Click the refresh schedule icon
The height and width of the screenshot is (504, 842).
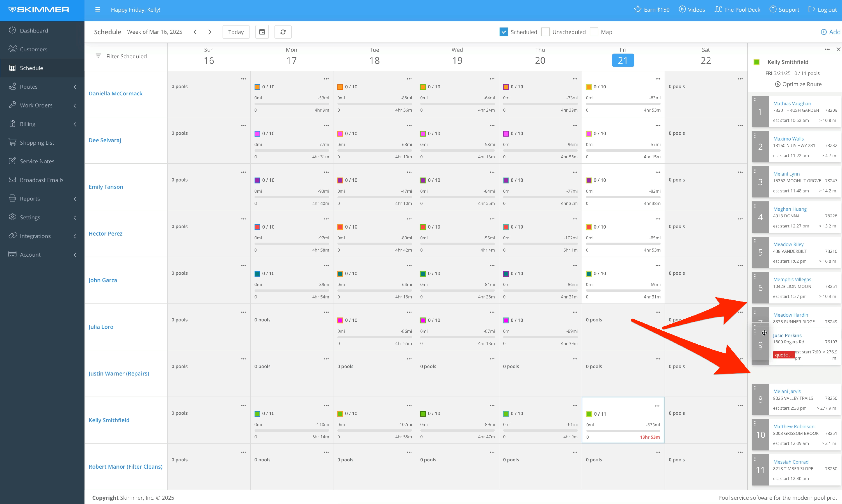point(283,32)
